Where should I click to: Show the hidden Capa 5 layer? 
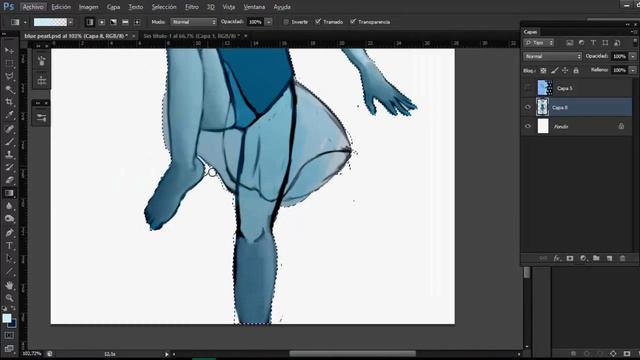(528, 88)
